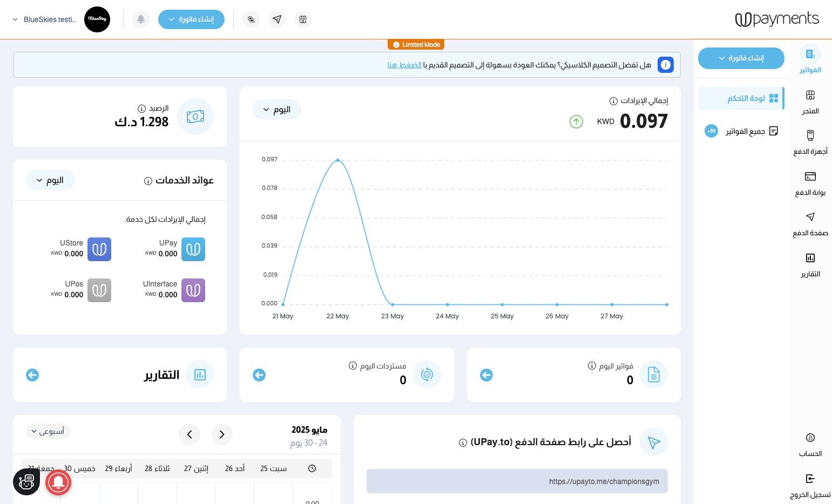Select لوحة التحكم dashboard menu item
This screenshot has width=832, height=504.
click(x=741, y=98)
